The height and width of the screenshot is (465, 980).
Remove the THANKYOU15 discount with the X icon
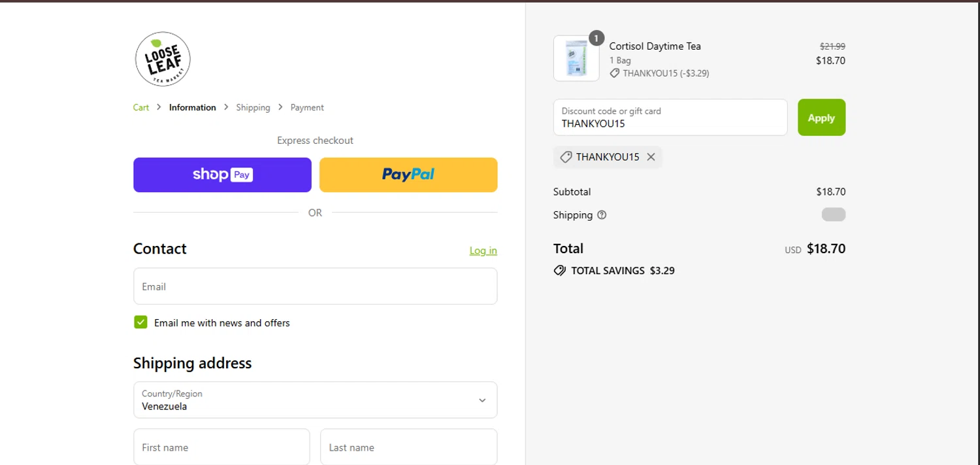coord(651,157)
